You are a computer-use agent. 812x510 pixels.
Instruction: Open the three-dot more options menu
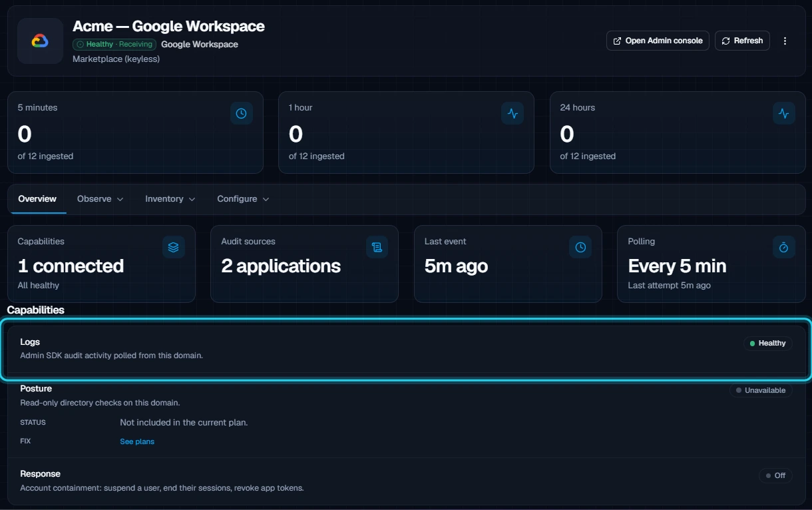785,41
